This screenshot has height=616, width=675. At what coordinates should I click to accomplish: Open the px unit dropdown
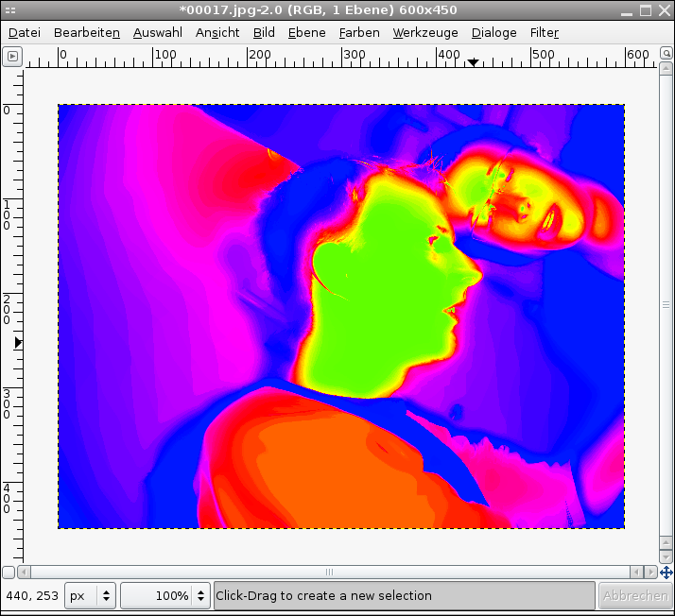point(90,595)
